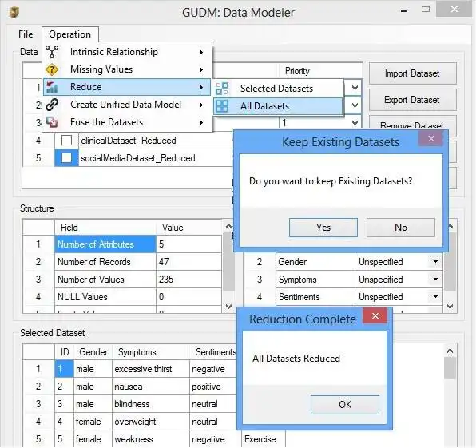
Task: Choose Create Unified Data Model entry
Action: [x=127, y=105]
